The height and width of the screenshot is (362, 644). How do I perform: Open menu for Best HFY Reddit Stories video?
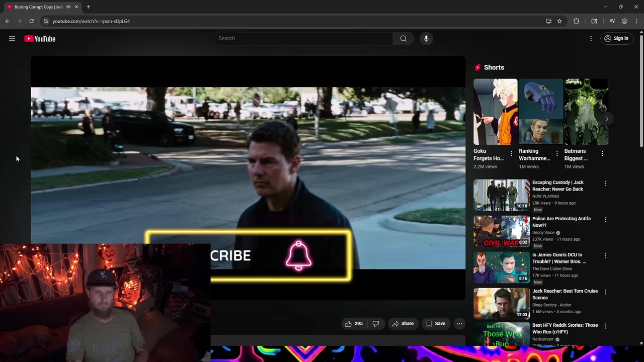click(606, 326)
